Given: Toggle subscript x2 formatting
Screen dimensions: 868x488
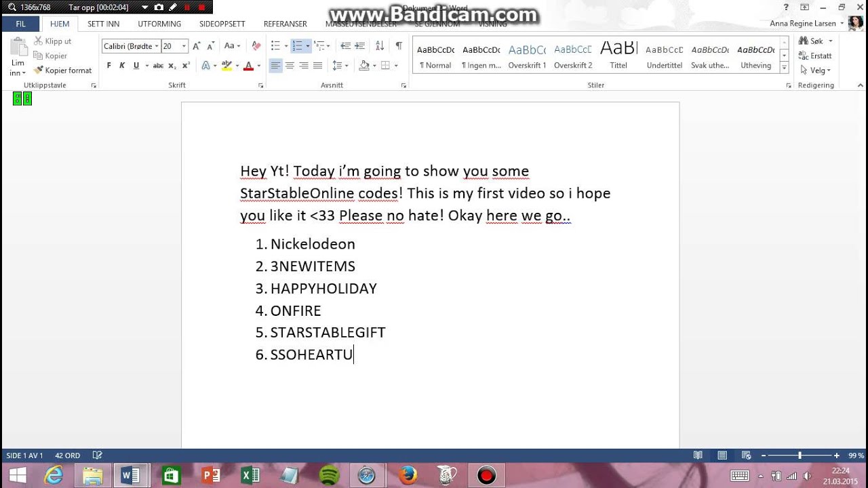Looking at the screenshot, I should 172,66.
